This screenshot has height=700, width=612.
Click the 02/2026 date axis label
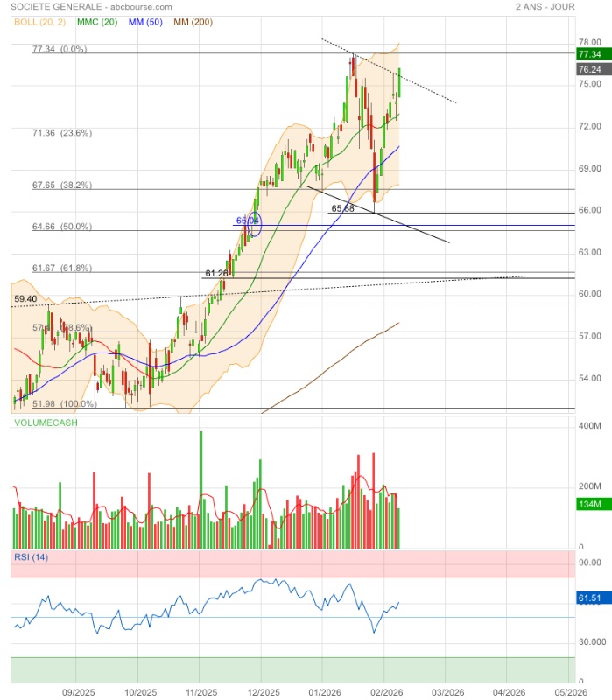(x=386, y=692)
